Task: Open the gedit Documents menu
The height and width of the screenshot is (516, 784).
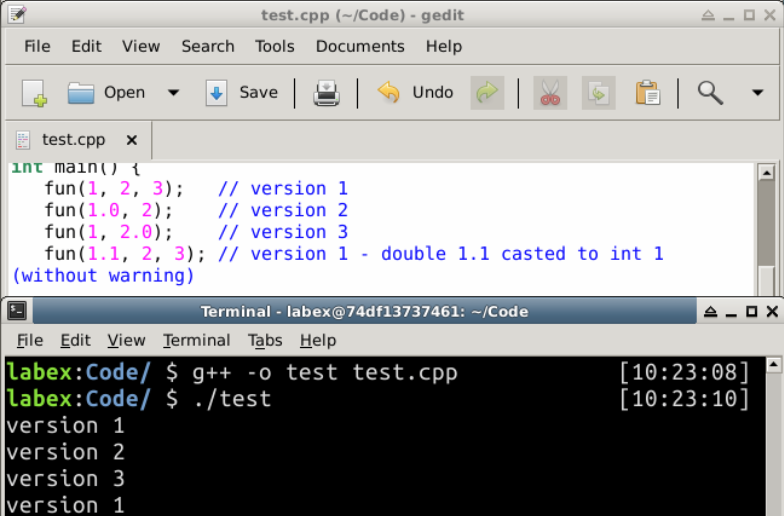Action: (359, 46)
